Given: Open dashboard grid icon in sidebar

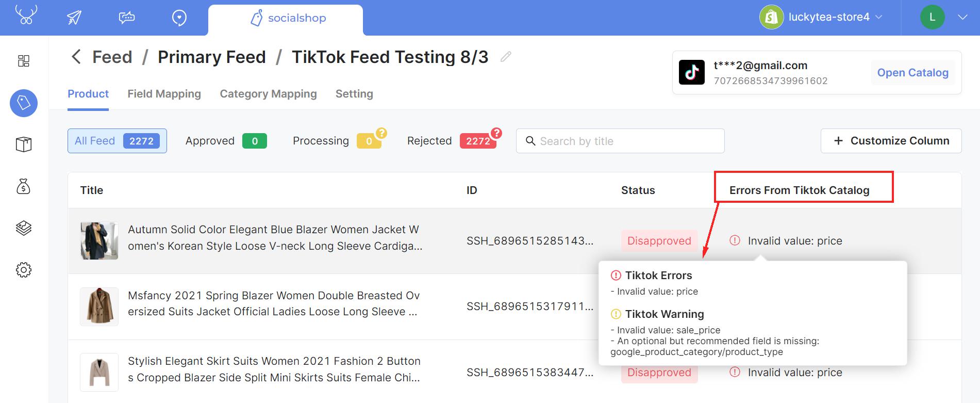Looking at the screenshot, I should click(24, 61).
